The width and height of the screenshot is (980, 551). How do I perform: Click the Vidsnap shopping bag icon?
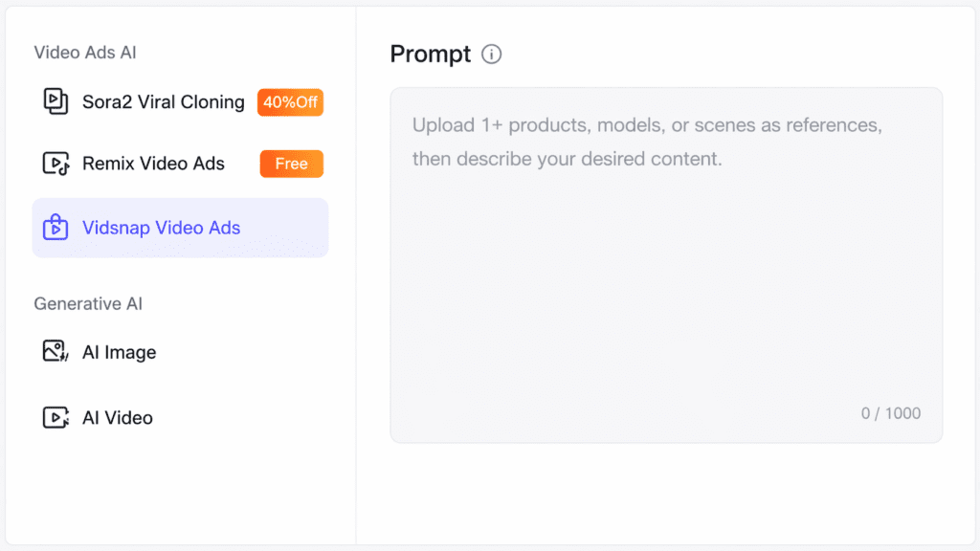click(56, 228)
